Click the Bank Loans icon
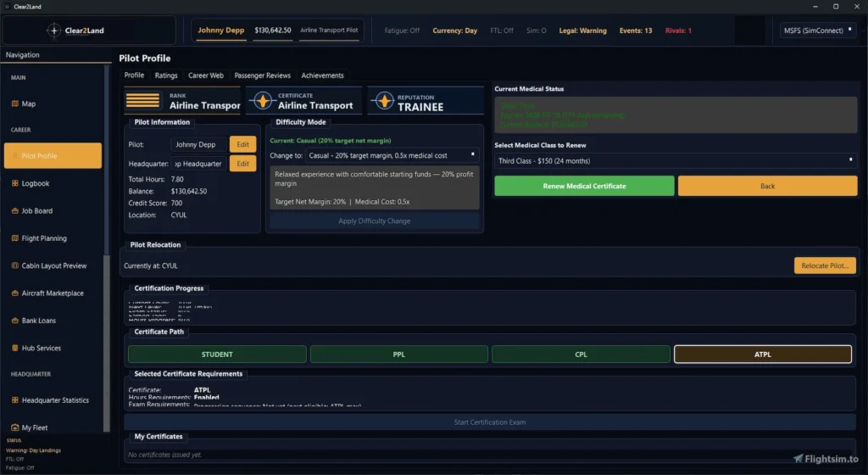Screen dimensions: 868x475 (14, 321)
